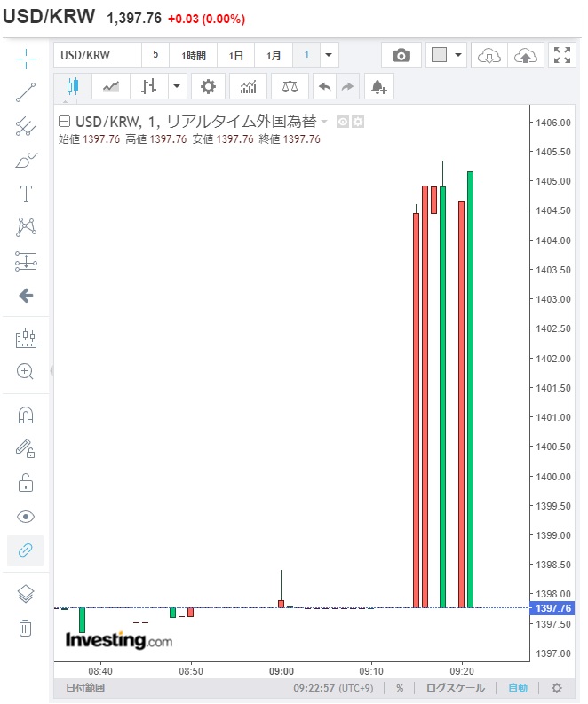The height and width of the screenshot is (704, 588).
Task: Toggle lock all drawing tools
Action: [26, 484]
